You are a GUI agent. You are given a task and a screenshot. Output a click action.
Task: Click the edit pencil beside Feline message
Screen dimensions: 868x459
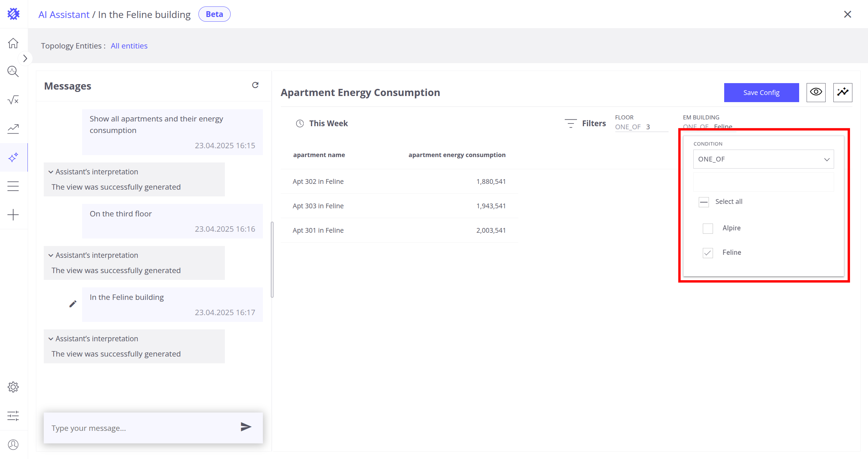[x=73, y=304]
